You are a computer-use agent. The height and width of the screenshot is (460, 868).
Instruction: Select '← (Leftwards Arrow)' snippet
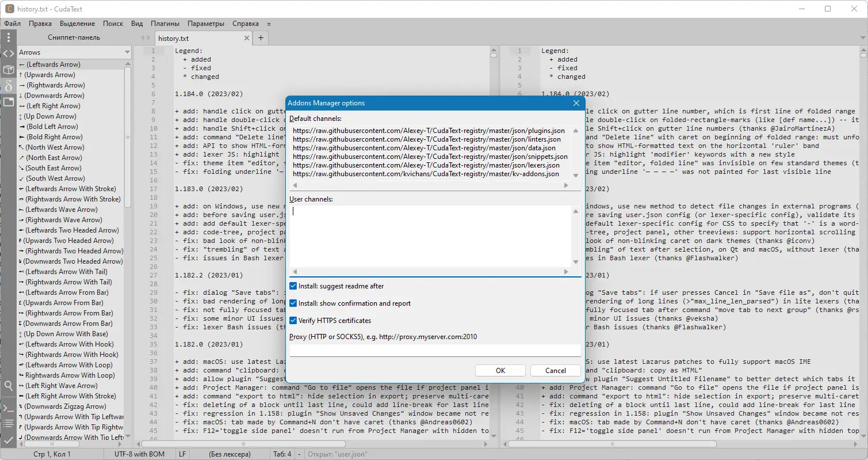(x=71, y=64)
